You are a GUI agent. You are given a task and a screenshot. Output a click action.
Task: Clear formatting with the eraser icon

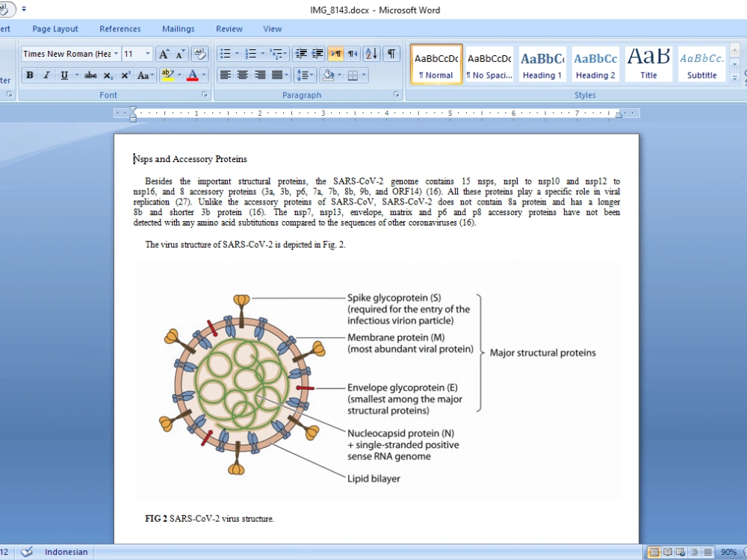pos(199,54)
